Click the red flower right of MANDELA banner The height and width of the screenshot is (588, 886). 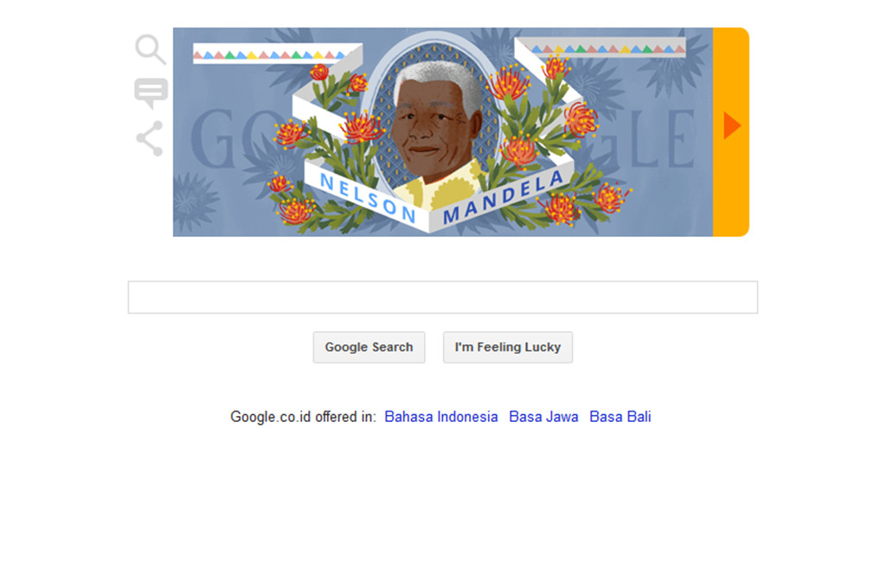[612, 198]
